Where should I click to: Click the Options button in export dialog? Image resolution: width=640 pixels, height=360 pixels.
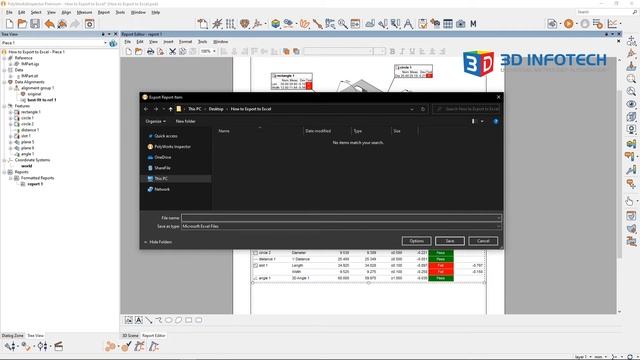click(416, 241)
